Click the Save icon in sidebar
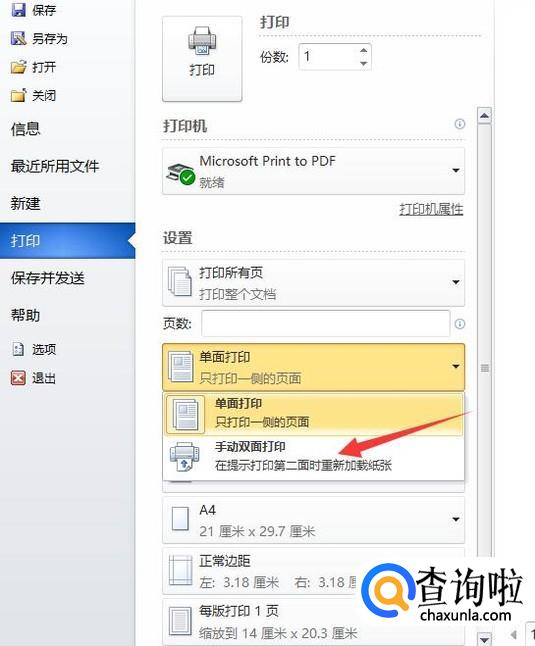The width and height of the screenshot is (535, 646). (19, 10)
